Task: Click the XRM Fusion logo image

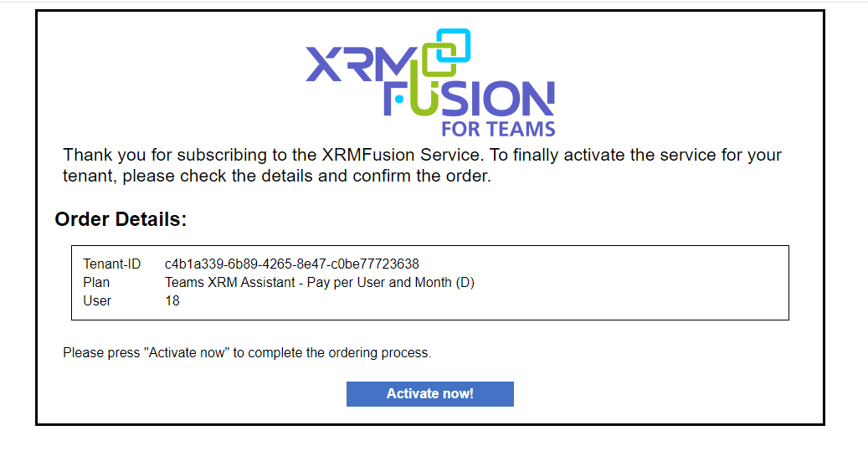Action: (x=430, y=83)
